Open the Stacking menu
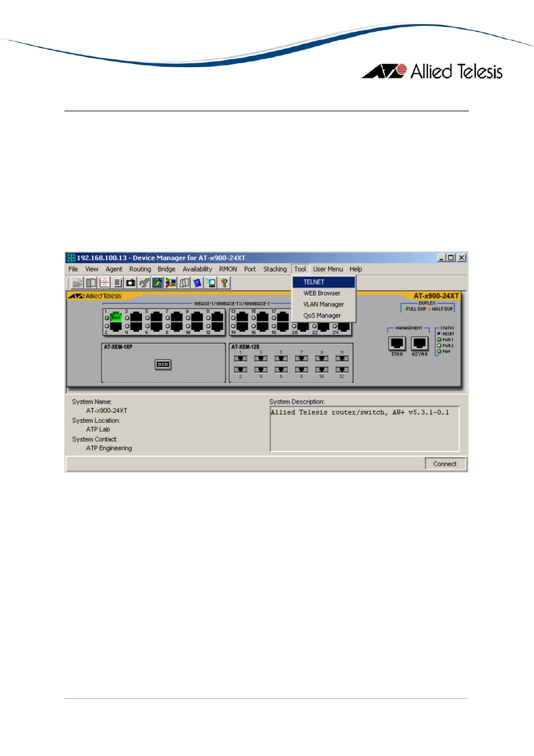This screenshot has height=756, width=534. (275, 269)
